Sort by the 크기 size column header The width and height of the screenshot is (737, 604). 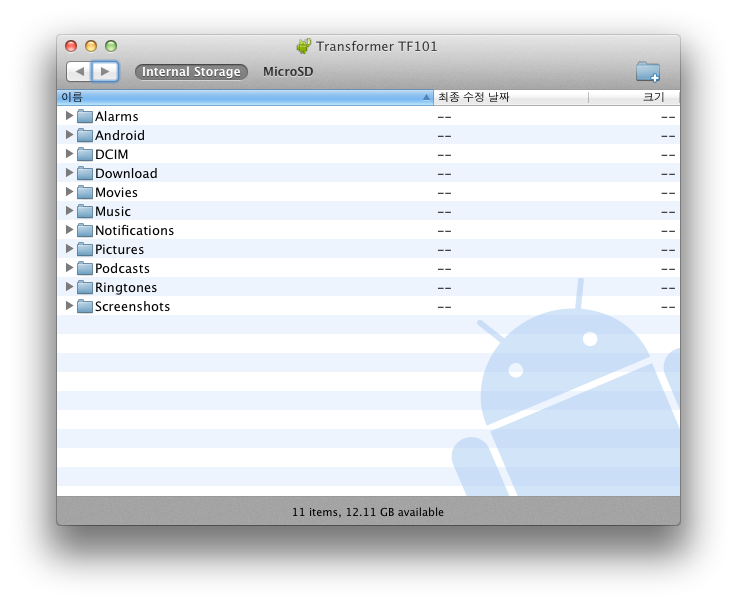(x=633, y=97)
